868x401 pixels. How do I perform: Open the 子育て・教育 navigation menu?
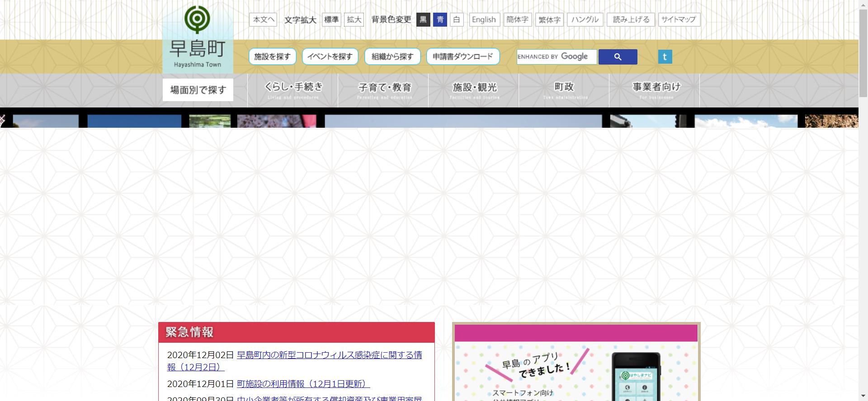pyautogui.click(x=383, y=90)
